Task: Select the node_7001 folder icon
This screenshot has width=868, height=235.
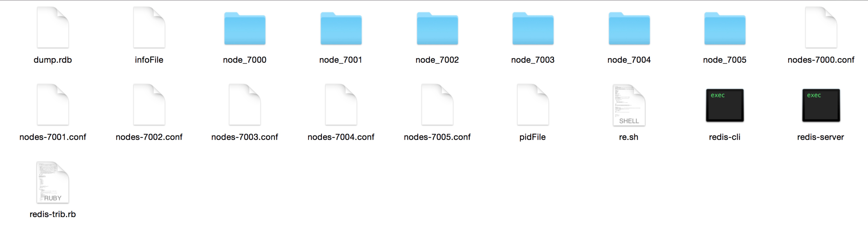Action: [341, 28]
